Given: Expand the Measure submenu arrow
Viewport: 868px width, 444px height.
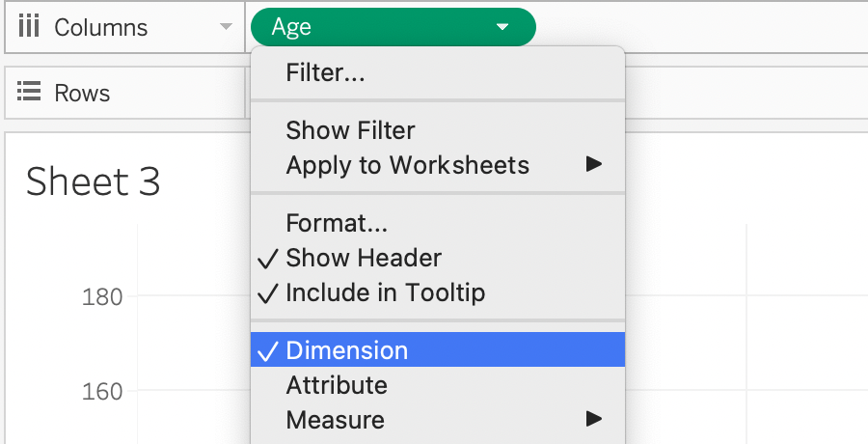Looking at the screenshot, I should (x=594, y=419).
